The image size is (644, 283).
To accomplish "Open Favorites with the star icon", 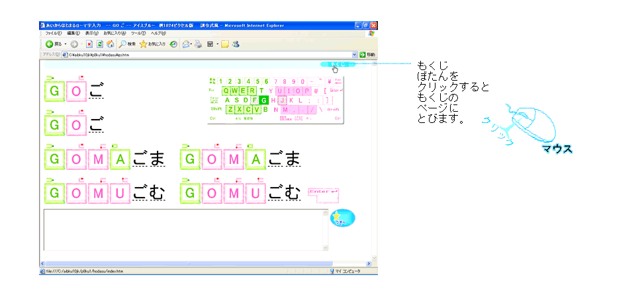I will (143, 44).
